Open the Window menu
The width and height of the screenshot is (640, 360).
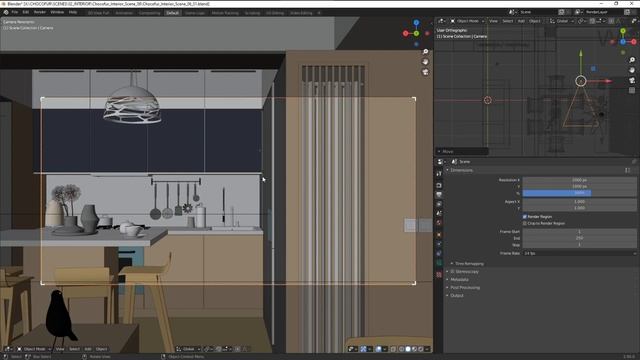[57, 12]
